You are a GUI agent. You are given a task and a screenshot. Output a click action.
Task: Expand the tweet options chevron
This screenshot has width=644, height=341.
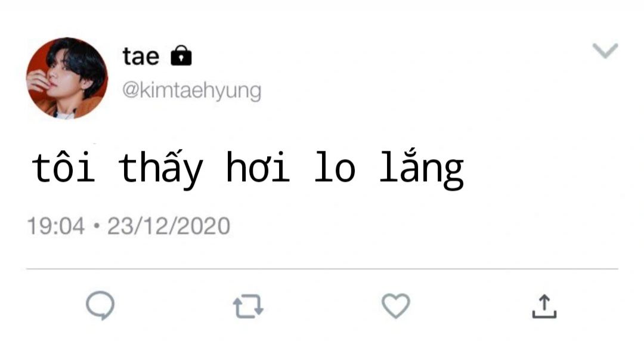tap(605, 51)
